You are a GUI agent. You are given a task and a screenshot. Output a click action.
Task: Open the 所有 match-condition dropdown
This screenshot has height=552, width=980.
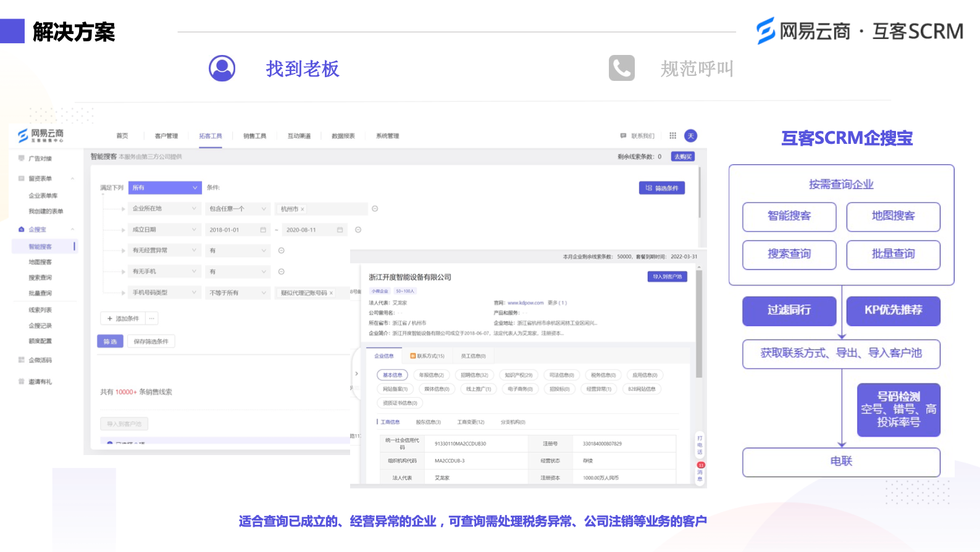pos(165,188)
